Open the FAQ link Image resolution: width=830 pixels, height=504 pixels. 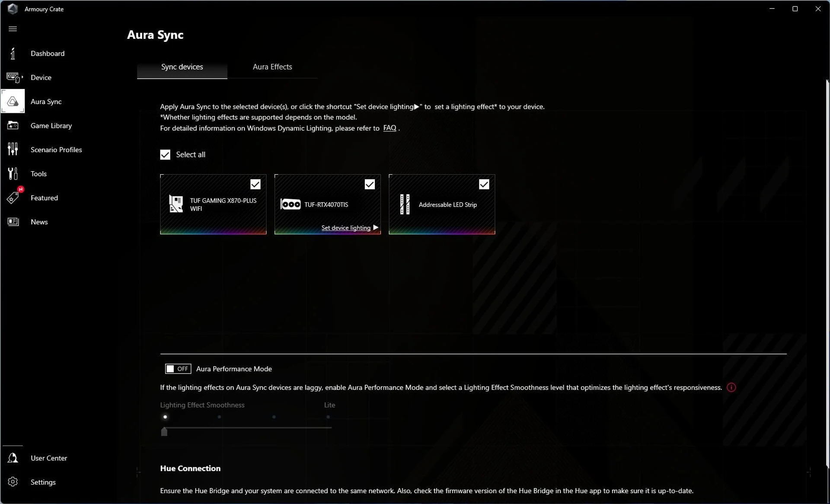[389, 128]
